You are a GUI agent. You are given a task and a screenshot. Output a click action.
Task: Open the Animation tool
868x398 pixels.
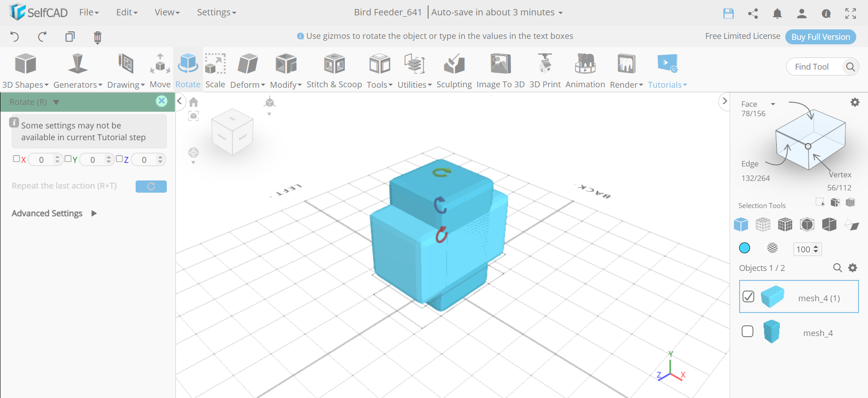point(585,71)
